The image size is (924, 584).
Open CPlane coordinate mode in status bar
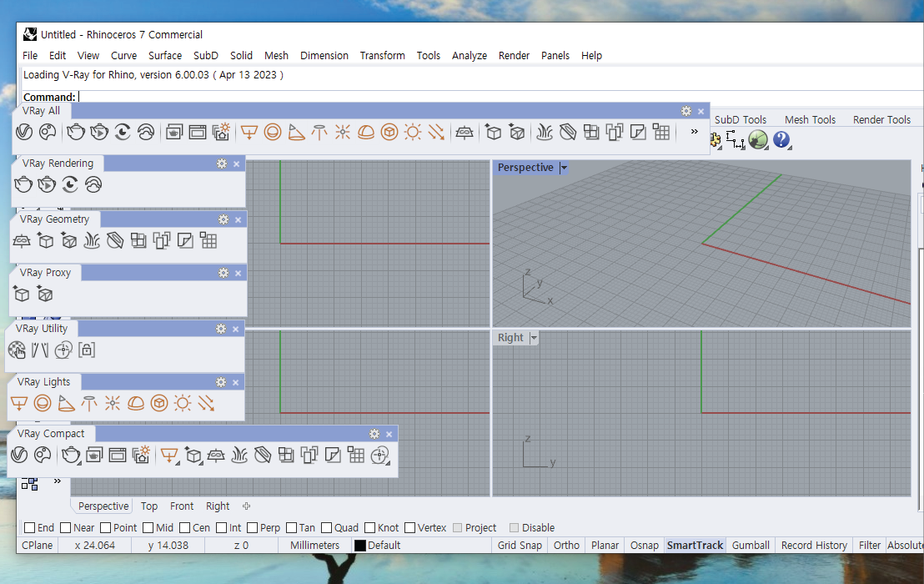(x=38, y=545)
